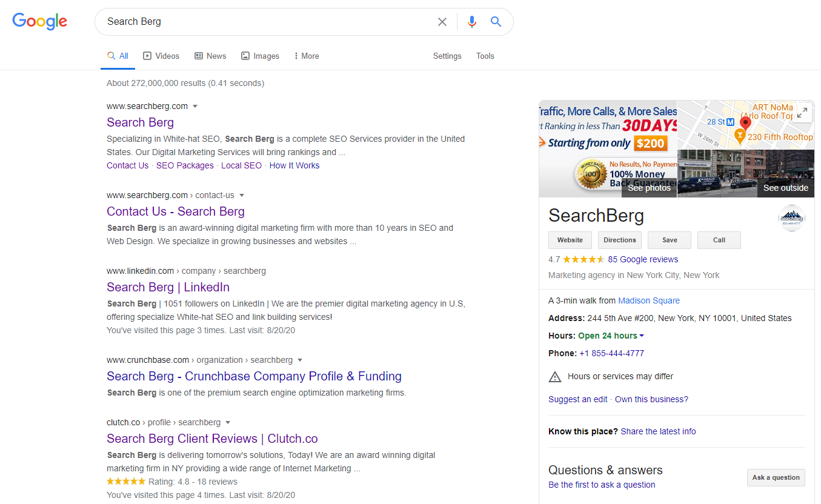Image resolution: width=821 pixels, height=504 pixels.
Task: Click the results count text About 272,000,000 results
Action: click(x=185, y=83)
